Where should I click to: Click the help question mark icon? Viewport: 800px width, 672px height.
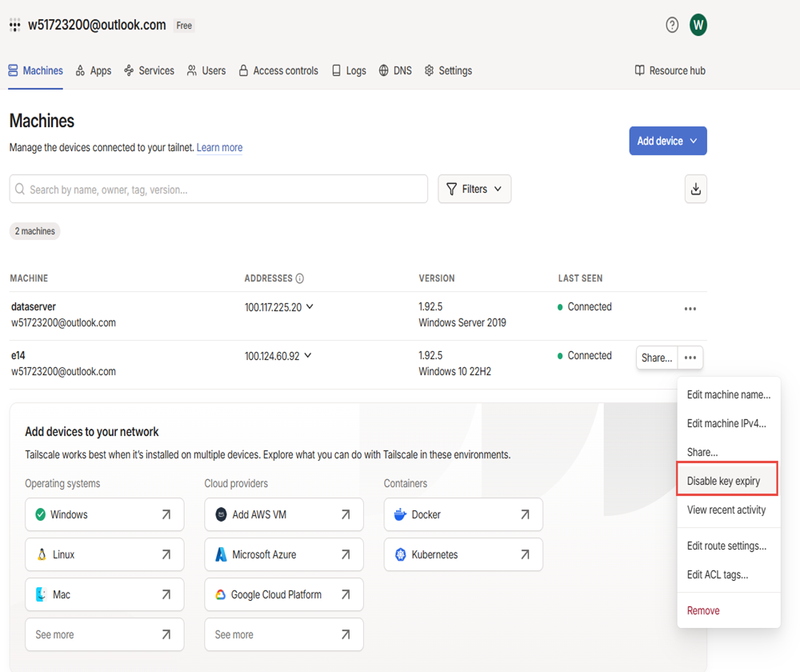pyautogui.click(x=672, y=25)
